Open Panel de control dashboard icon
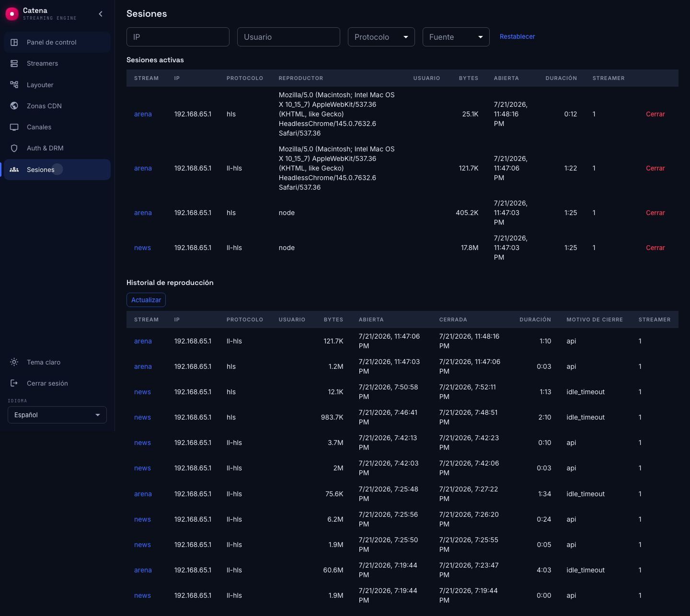The height and width of the screenshot is (616, 690). click(14, 42)
